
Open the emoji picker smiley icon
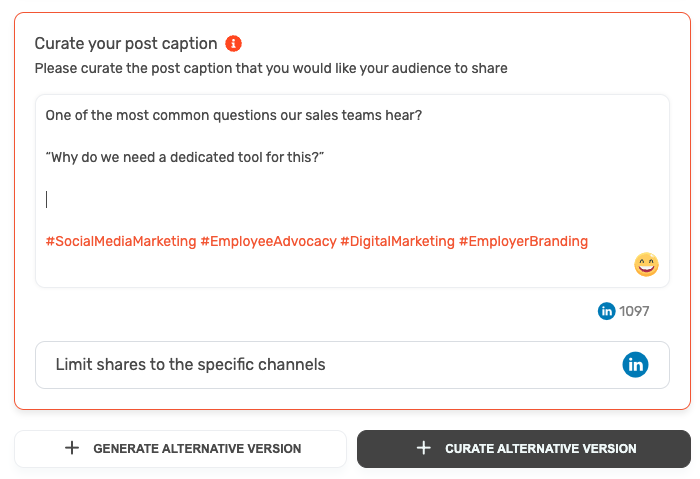647,265
